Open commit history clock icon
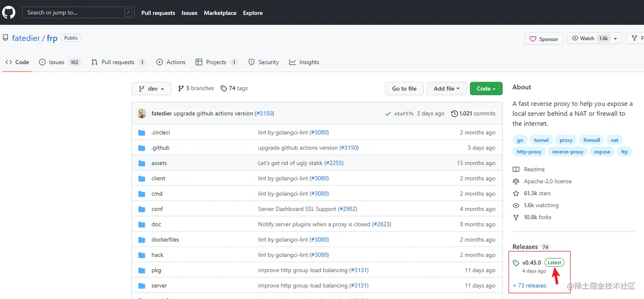The height and width of the screenshot is (299, 644). (x=454, y=114)
